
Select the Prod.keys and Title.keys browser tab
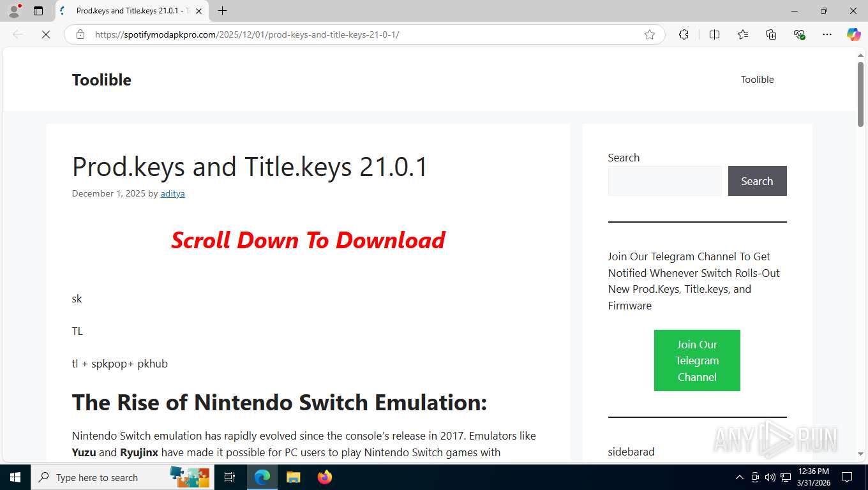click(131, 11)
